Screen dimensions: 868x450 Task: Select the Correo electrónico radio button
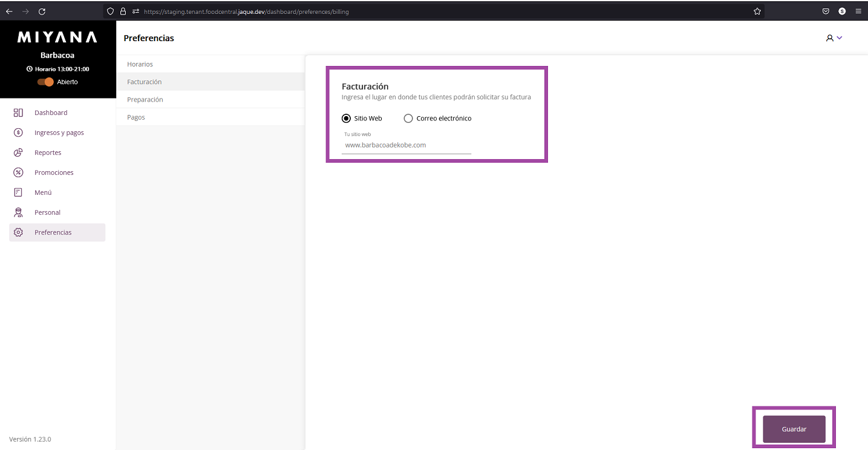(x=408, y=119)
